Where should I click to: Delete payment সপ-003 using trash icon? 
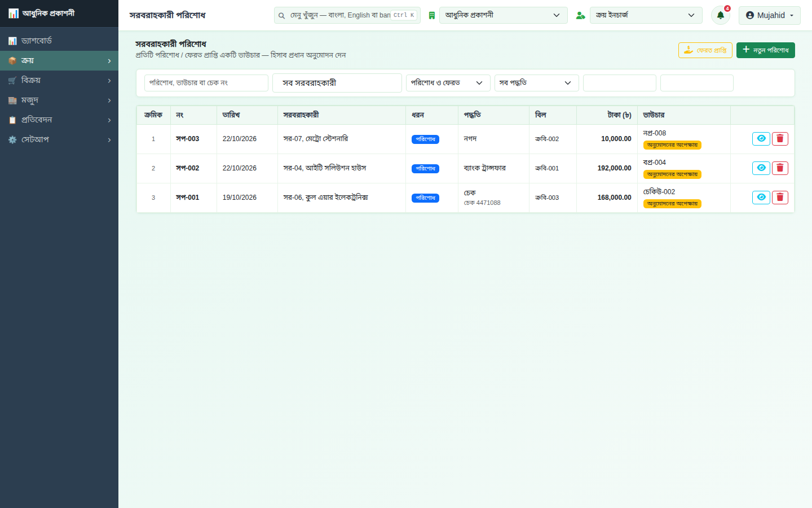click(x=780, y=139)
